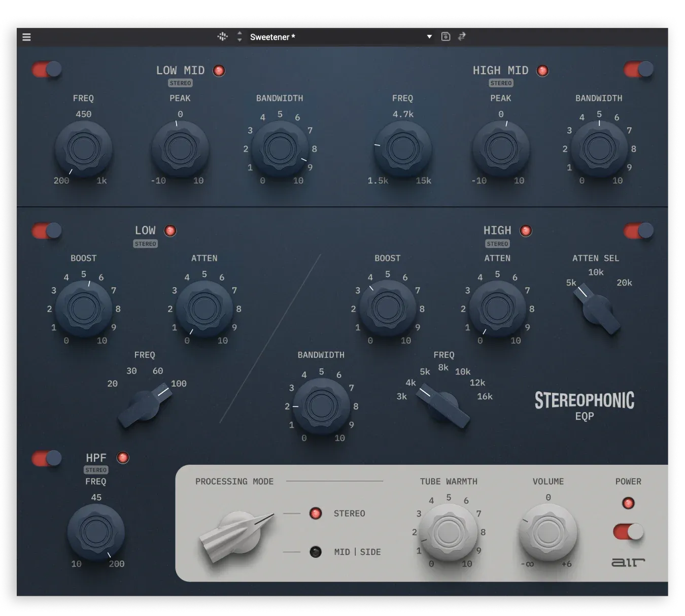Click the LOW band red LED
The width and height of the screenshot is (685, 616).
[170, 231]
